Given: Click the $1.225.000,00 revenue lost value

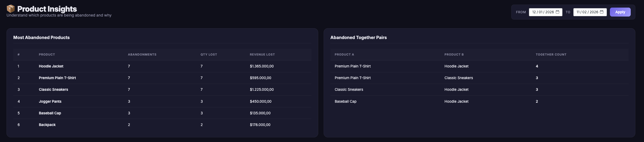Looking at the screenshot, I should pos(262,89).
